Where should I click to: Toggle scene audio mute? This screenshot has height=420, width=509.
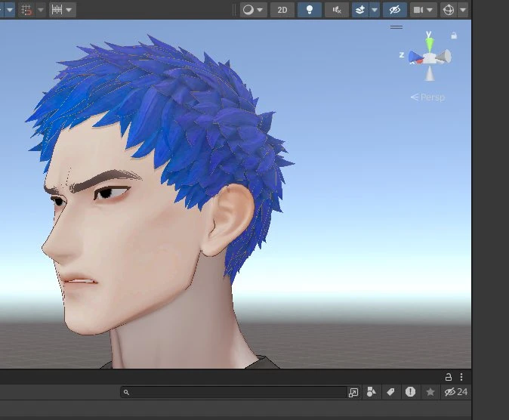(337, 10)
